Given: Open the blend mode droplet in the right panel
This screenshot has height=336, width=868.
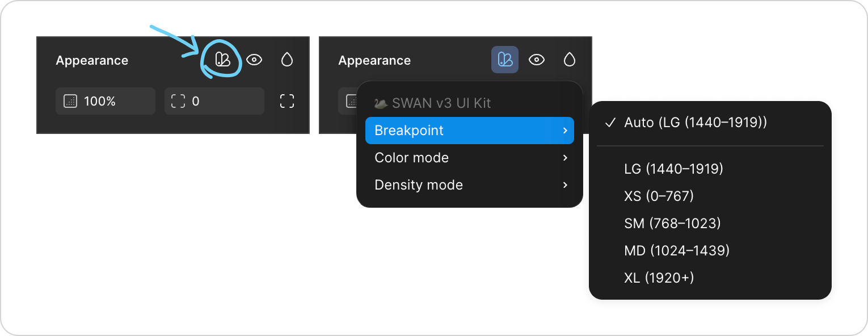Looking at the screenshot, I should coord(570,60).
